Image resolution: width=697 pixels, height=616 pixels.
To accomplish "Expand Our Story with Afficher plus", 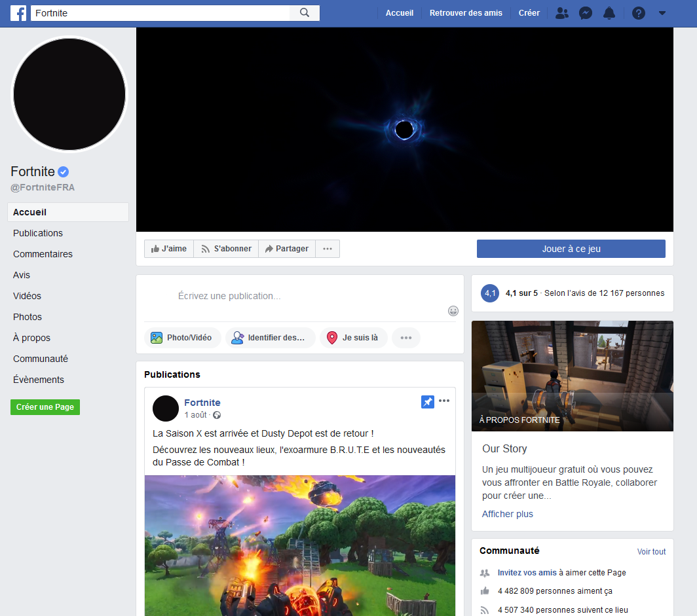I will tap(507, 514).
